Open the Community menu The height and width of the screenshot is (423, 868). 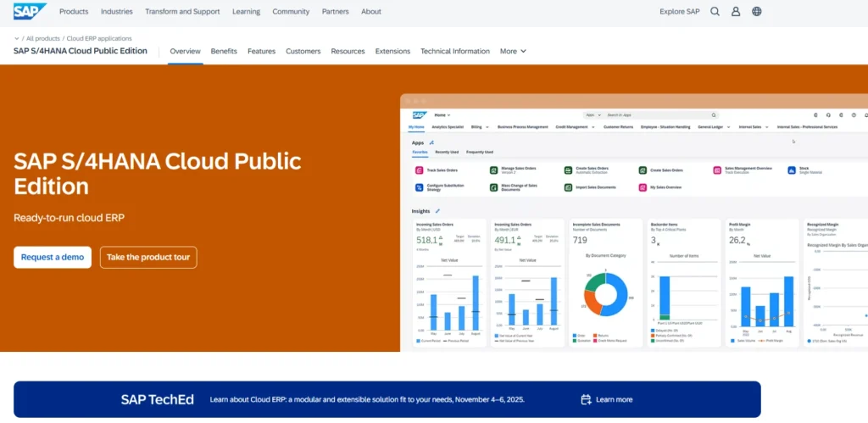292,11
